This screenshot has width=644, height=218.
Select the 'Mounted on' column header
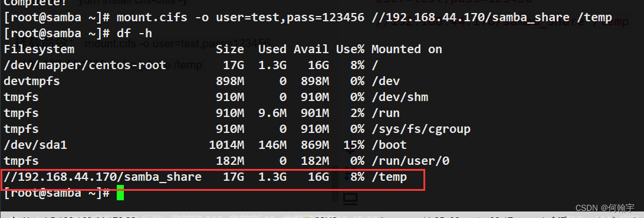pos(406,50)
